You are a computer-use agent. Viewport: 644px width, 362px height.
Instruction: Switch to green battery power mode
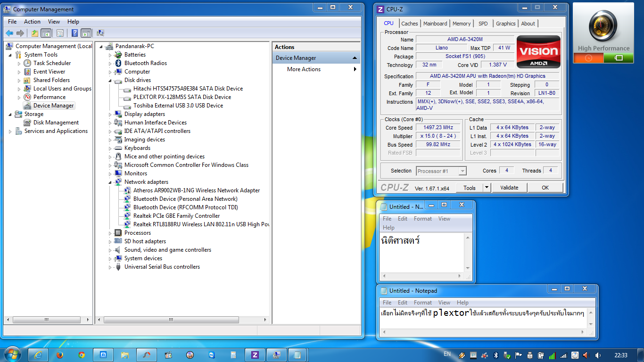pos(619,58)
